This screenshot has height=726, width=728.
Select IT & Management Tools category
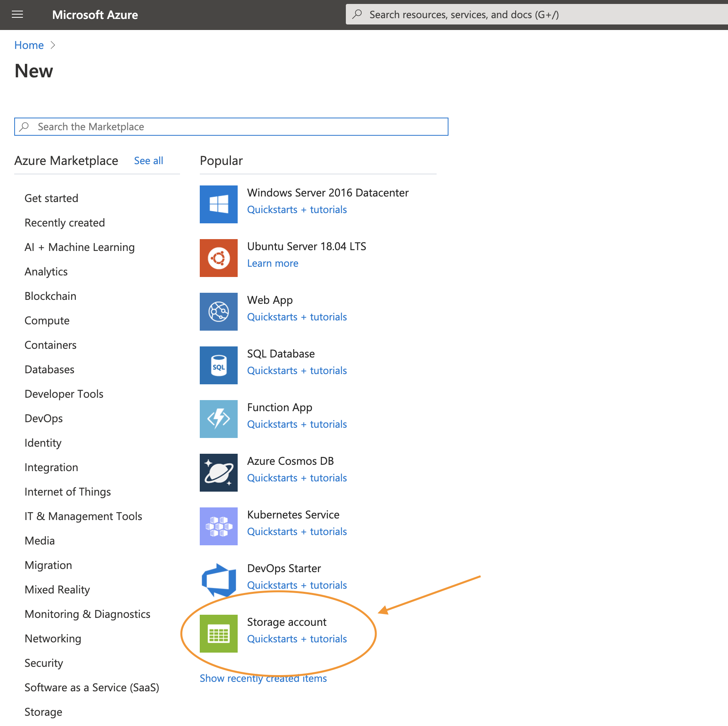pyautogui.click(x=83, y=516)
